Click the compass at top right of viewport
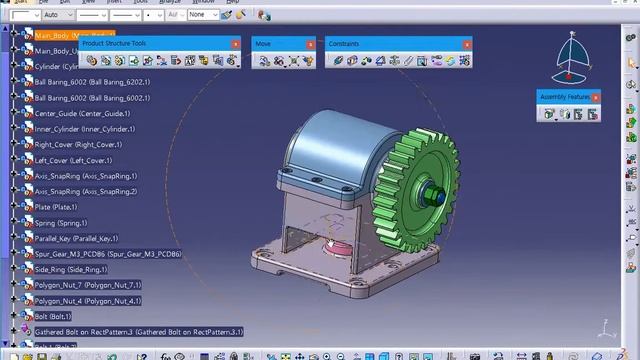Image resolution: width=640 pixels, height=360 pixels. click(x=572, y=58)
